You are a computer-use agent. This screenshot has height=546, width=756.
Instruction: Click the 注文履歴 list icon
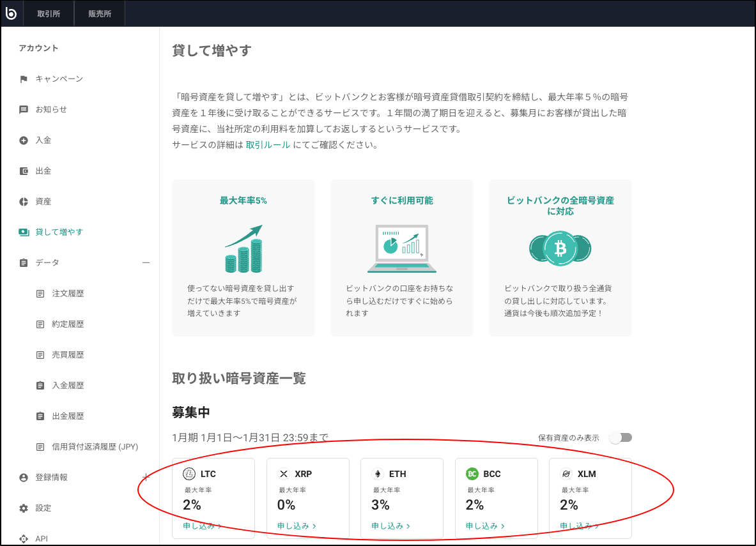(x=40, y=294)
